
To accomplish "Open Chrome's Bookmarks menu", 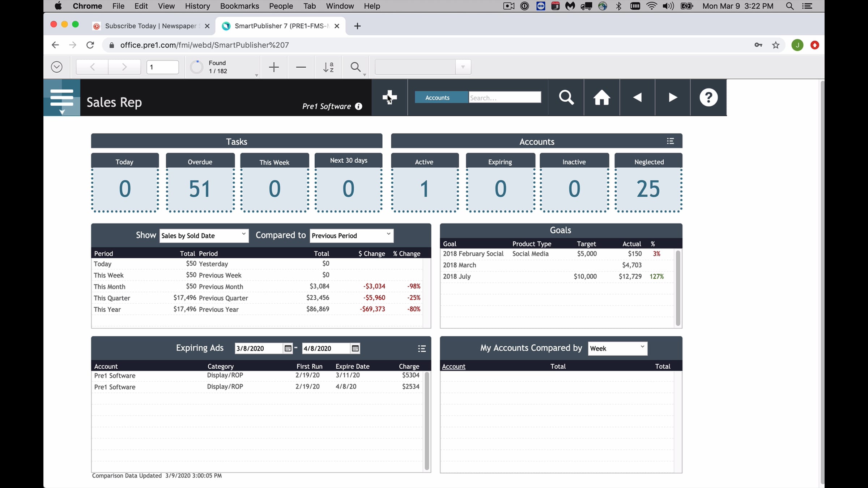I will click(x=239, y=6).
